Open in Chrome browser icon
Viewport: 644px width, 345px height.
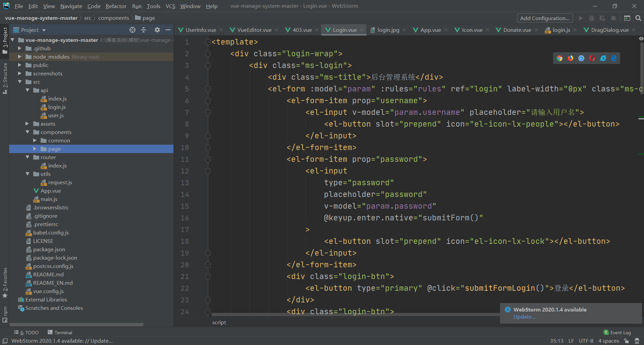coord(559,58)
